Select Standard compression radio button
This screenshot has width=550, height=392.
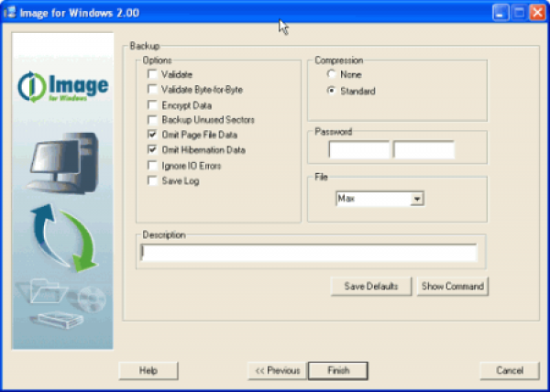click(331, 91)
